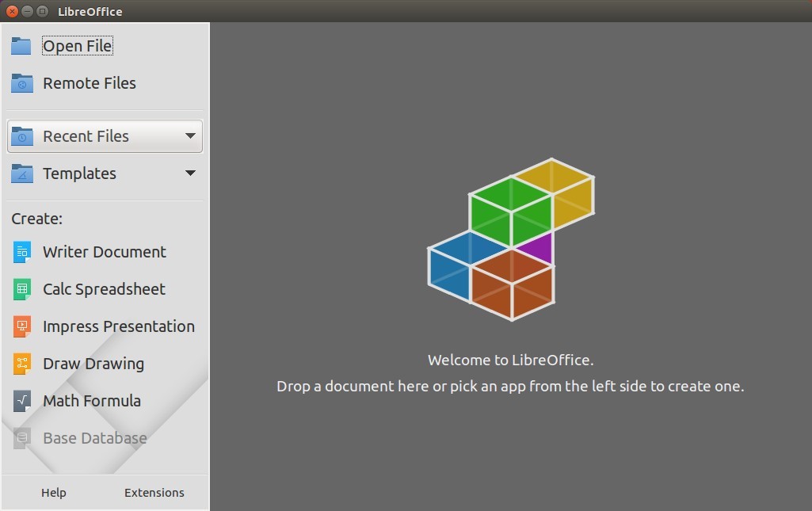Click the Base Database icon
Image resolution: width=812 pixels, height=511 pixels.
[21, 439]
